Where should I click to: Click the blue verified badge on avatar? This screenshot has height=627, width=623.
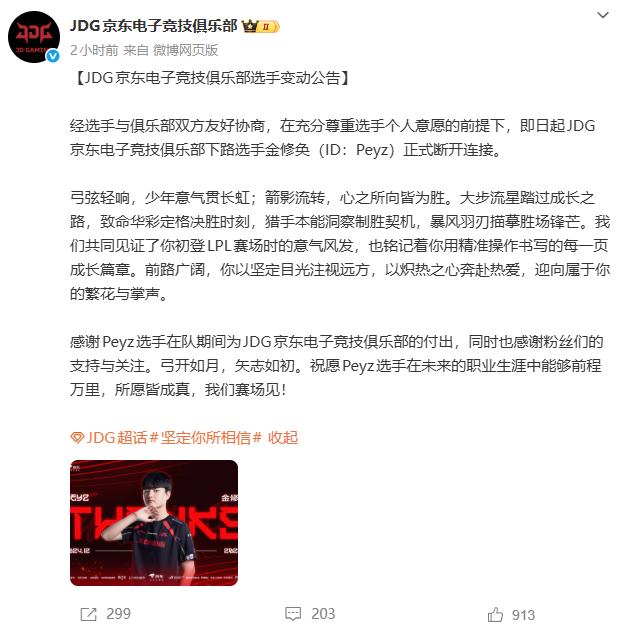[x=53, y=56]
